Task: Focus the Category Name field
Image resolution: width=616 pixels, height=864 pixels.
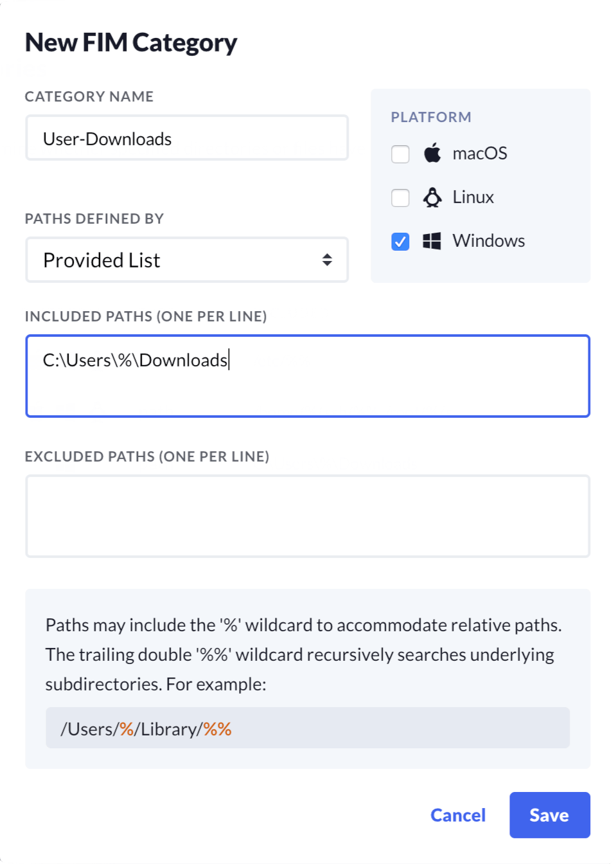Action: [186, 138]
